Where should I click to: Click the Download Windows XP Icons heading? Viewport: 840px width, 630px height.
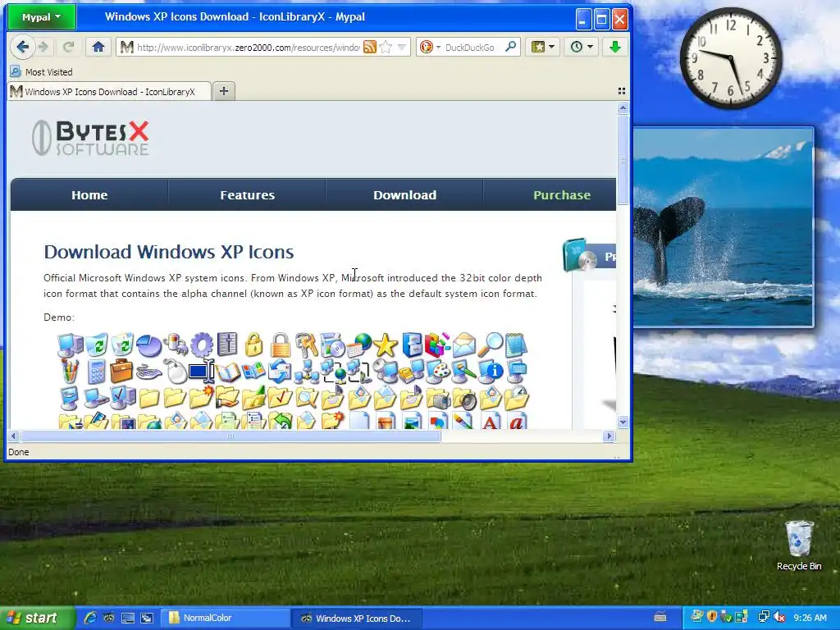169,252
